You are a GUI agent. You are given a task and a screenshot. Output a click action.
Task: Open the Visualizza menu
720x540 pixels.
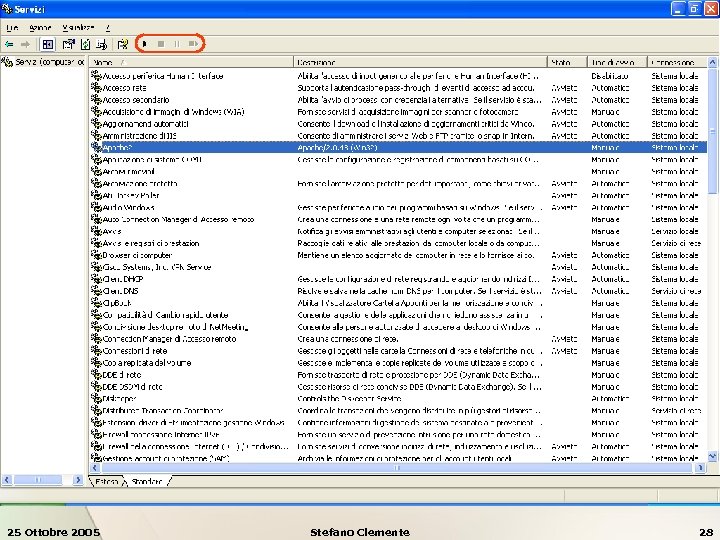[x=78, y=28]
